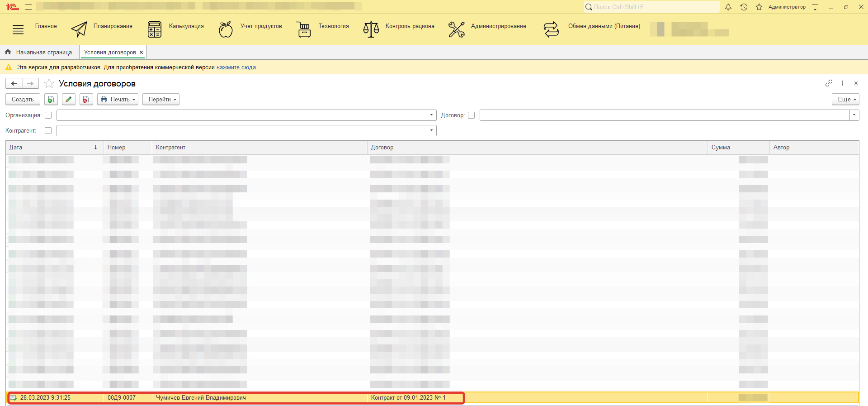Follow the нажмите сюда link
Viewport: 868px width, 406px height.
pyautogui.click(x=236, y=67)
